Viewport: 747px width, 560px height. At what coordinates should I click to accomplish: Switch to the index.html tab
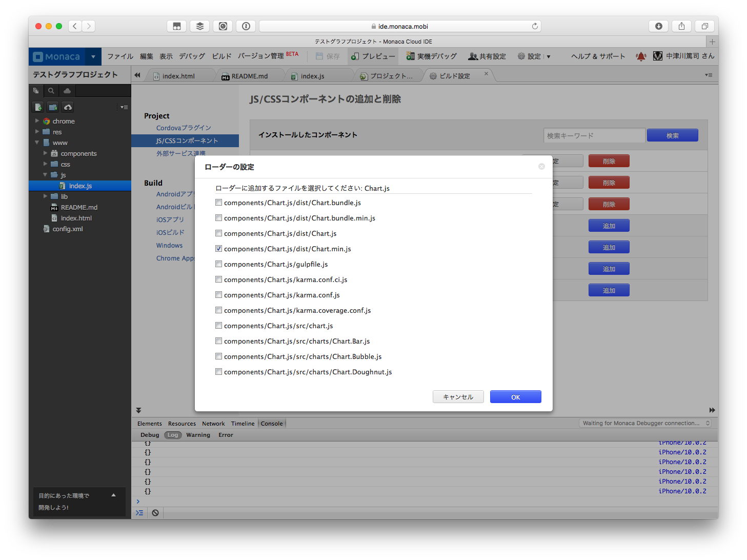click(x=178, y=75)
